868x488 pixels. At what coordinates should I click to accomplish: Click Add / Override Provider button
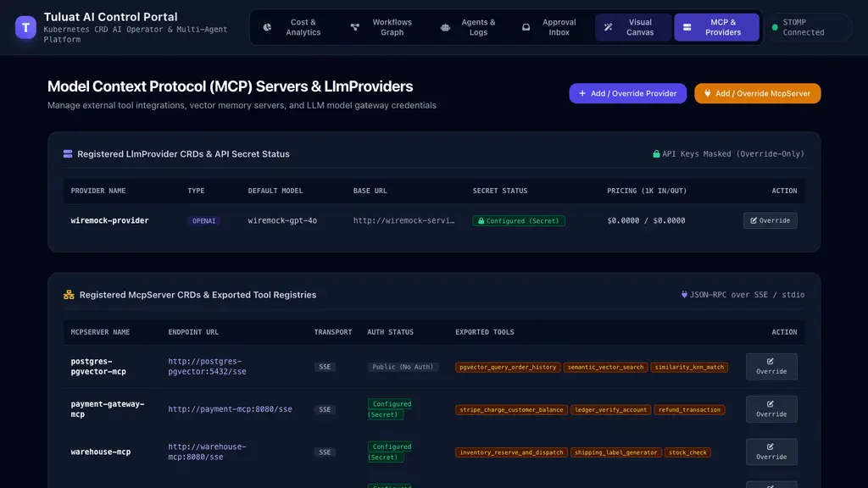coord(628,93)
